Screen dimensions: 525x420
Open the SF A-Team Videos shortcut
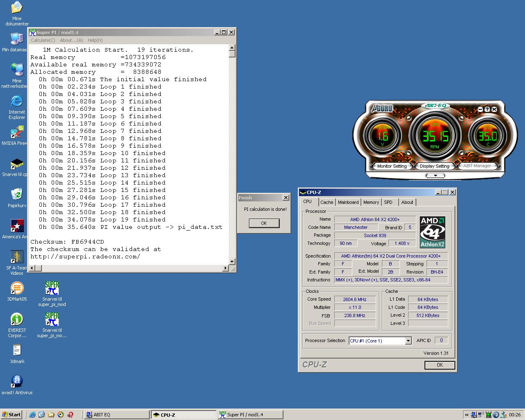(17, 263)
